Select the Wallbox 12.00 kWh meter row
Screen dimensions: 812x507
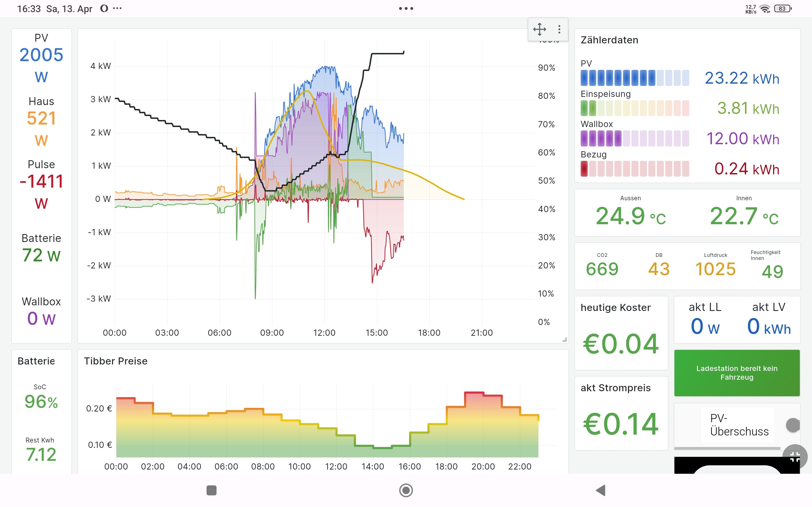680,138
